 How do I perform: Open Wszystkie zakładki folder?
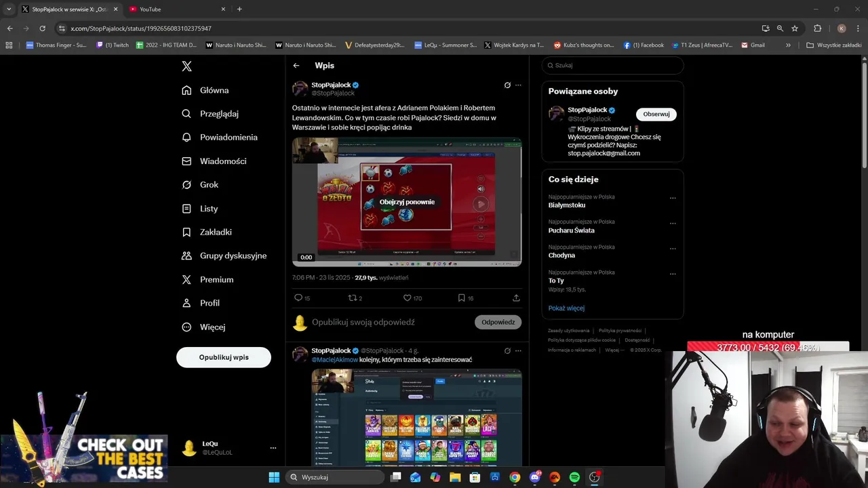click(x=834, y=45)
